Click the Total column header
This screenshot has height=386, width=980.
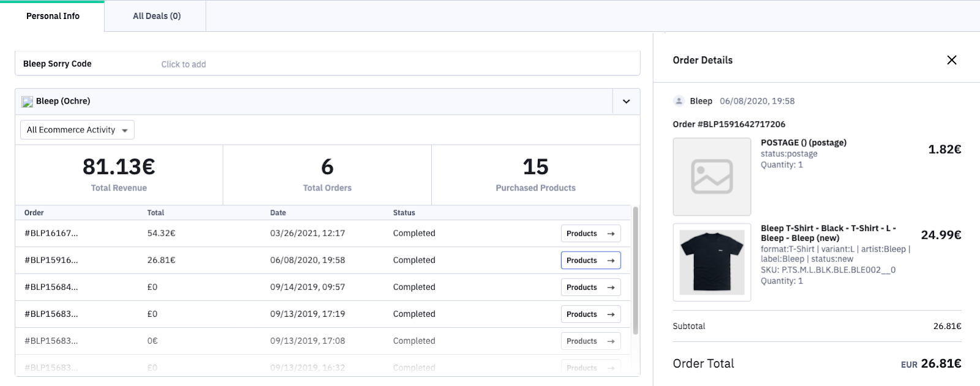pyautogui.click(x=156, y=213)
